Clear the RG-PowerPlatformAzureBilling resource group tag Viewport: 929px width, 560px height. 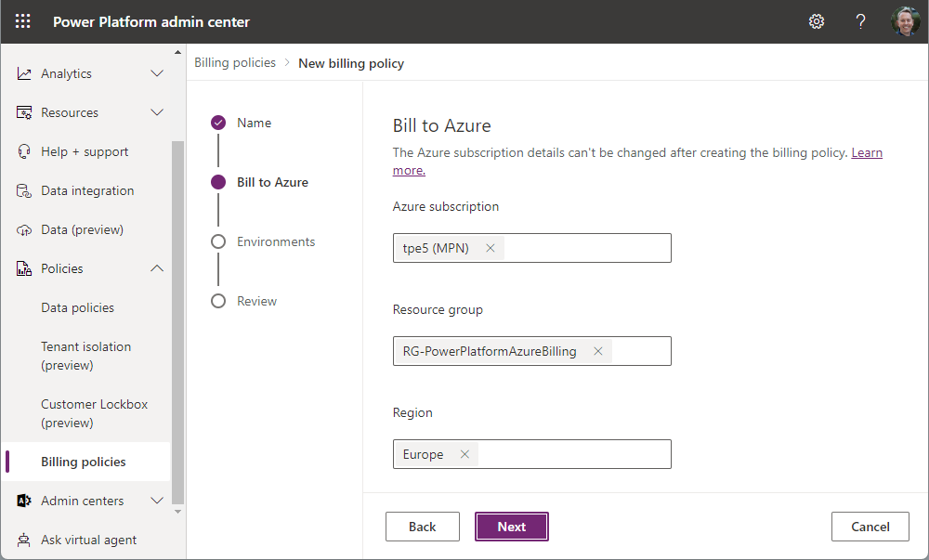598,351
